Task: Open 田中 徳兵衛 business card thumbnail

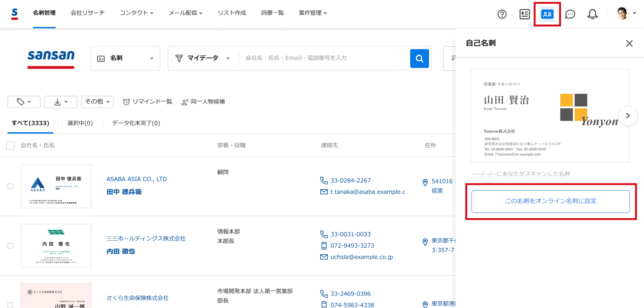Action: click(56, 186)
